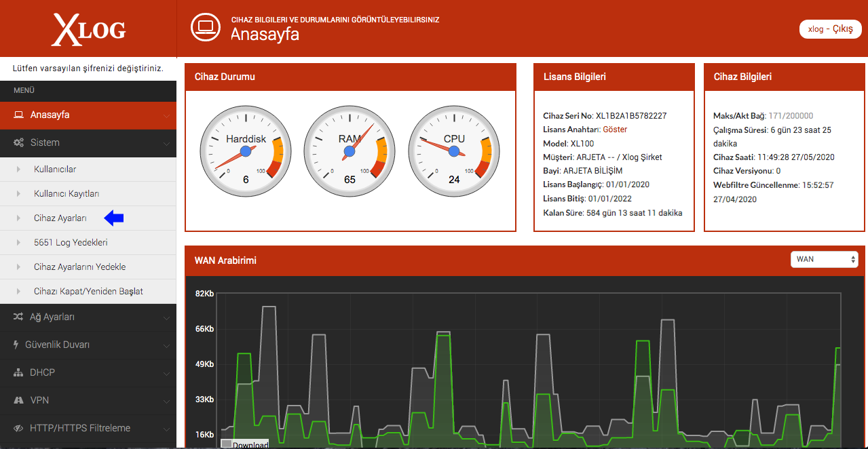Open Cihaz Ayarlarını Yedekle
The image size is (868, 449).
[88, 267]
